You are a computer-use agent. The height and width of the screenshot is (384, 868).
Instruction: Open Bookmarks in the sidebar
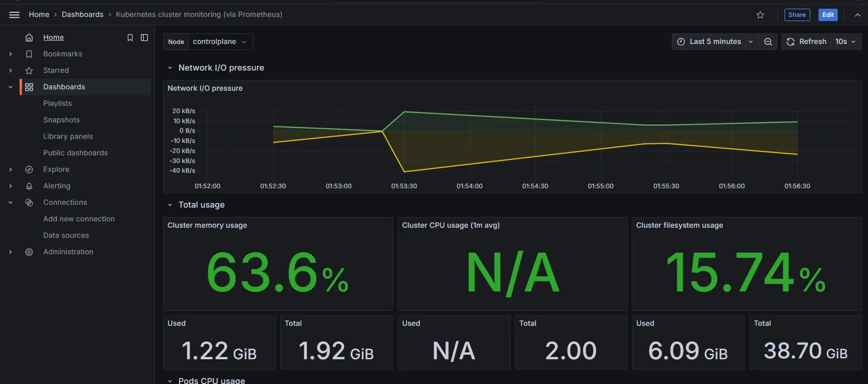point(63,54)
